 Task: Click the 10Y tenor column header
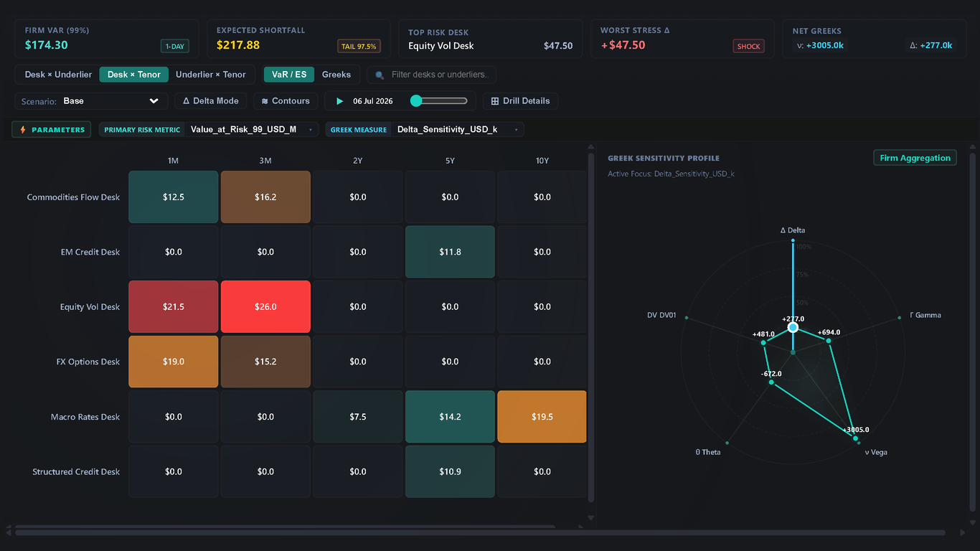pos(542,161)
